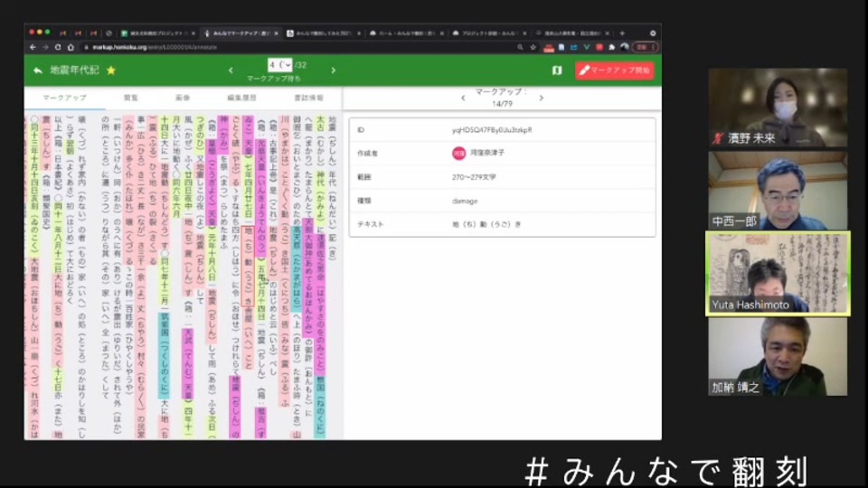Click the muted microphone icon beside 濱野未来
The height and width of the screenshot is (488, 868).
coord(718,139)
